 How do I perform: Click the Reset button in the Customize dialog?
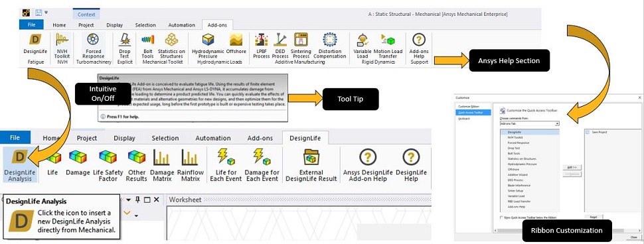[593, 217]
